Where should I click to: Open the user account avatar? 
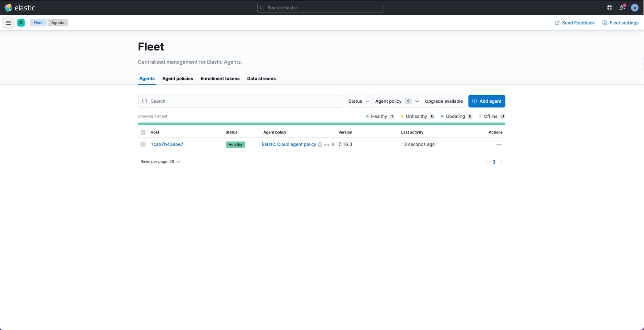click(x=635, y=8)
